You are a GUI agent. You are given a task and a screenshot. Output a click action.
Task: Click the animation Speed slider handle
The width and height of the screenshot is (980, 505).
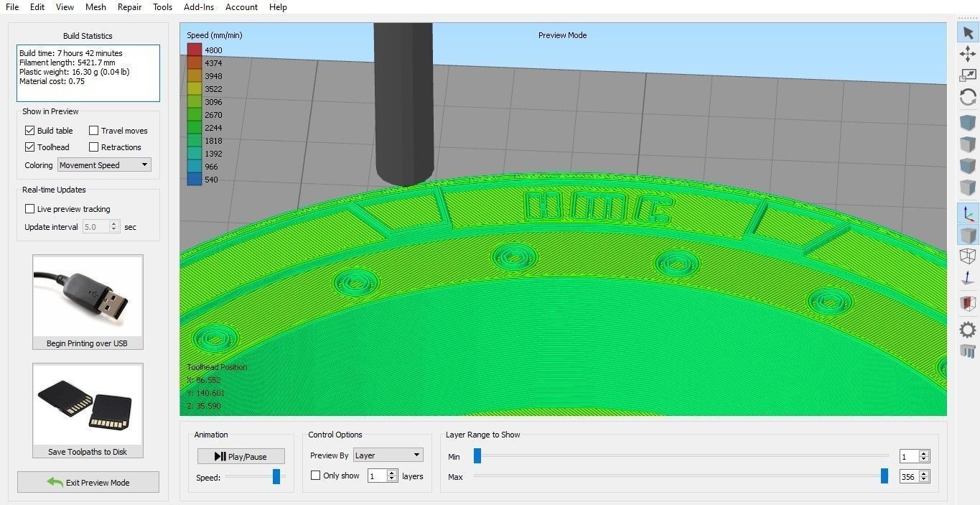tap(276, 476)
